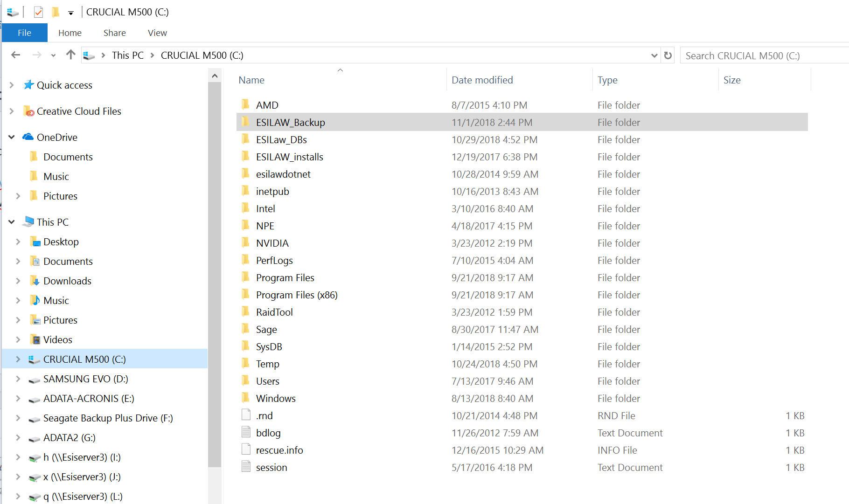Select network drive x (\\Esiserver3) (J:)

(82, 476)
